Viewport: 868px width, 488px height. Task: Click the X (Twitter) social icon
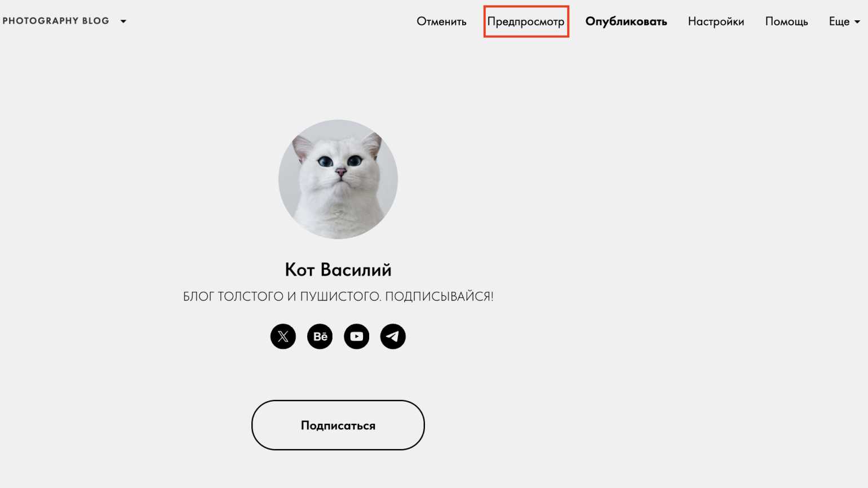coord(283,336)
